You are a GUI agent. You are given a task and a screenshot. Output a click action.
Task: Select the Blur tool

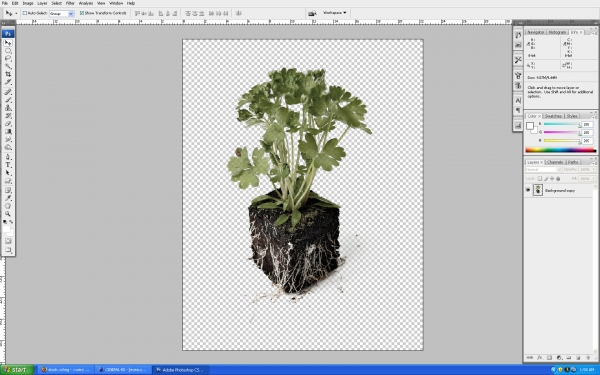coord(8,139)
